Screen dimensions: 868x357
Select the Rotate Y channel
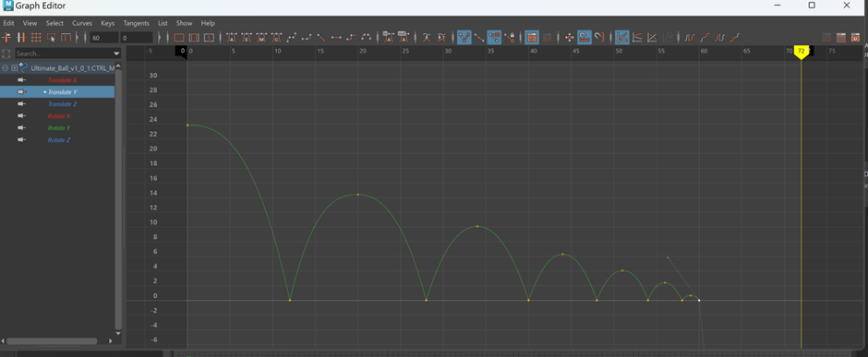59,127
